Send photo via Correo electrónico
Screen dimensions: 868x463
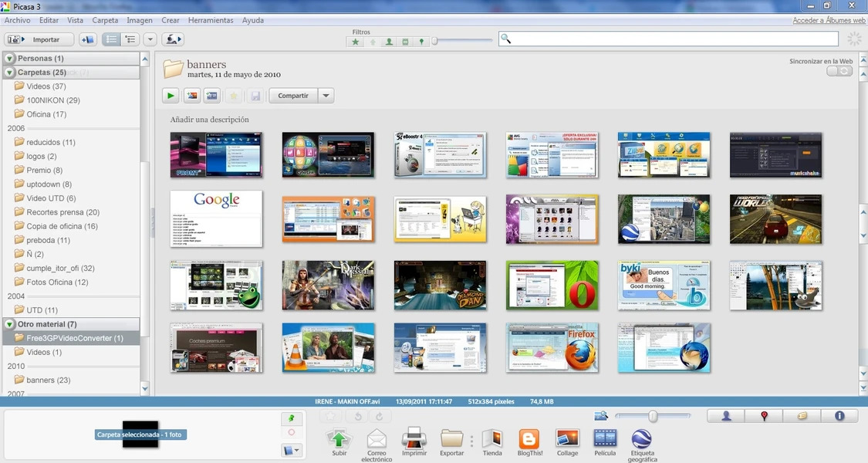coord(377,439)
